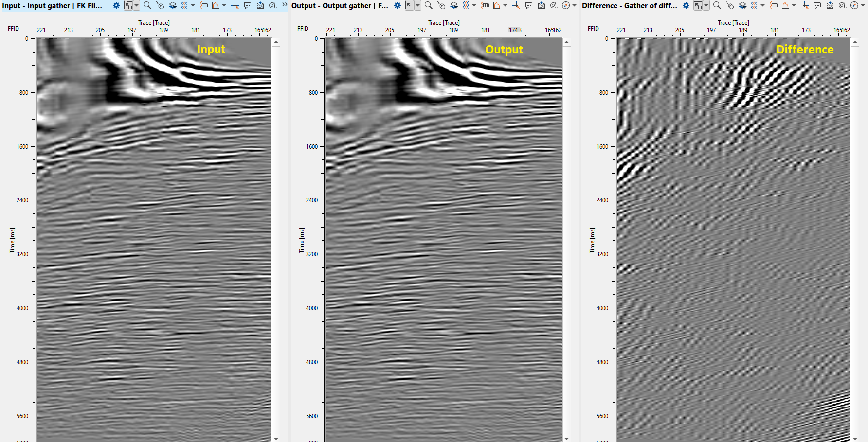
Task: Select layers icon in Difference panel toolbar
Action: point(742,6)
